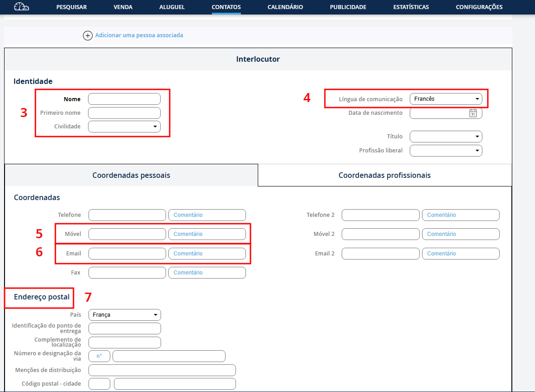The width and height of the screenshot is (535, 392).
Task: Expand the Título dropdown
Action: (446, 137)
